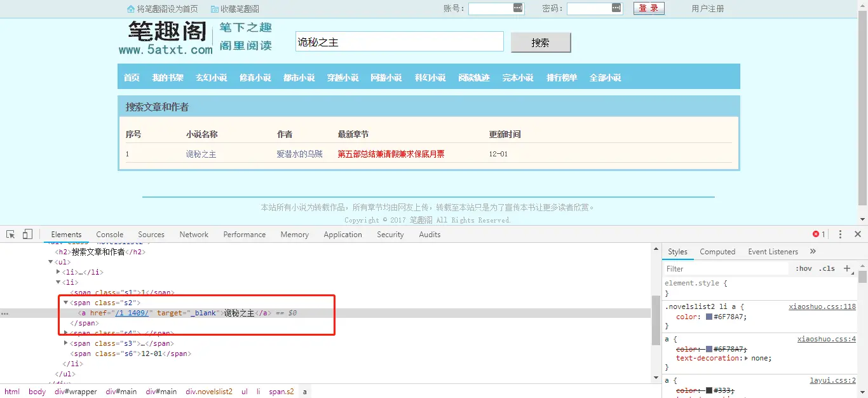Go to 首页 in the navigation bar
Screen dimensions: 868x398
(132, 78)
